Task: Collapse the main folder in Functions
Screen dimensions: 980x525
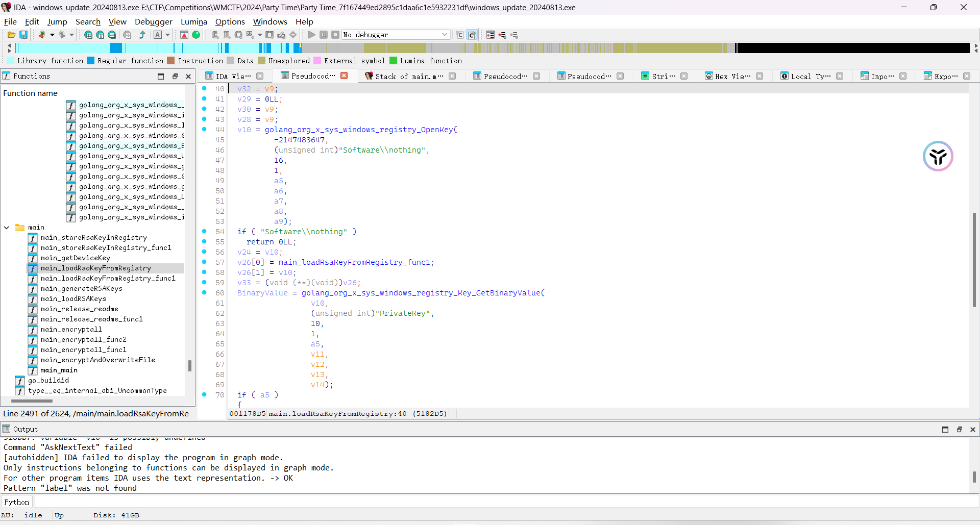Action: coord(7,228)
